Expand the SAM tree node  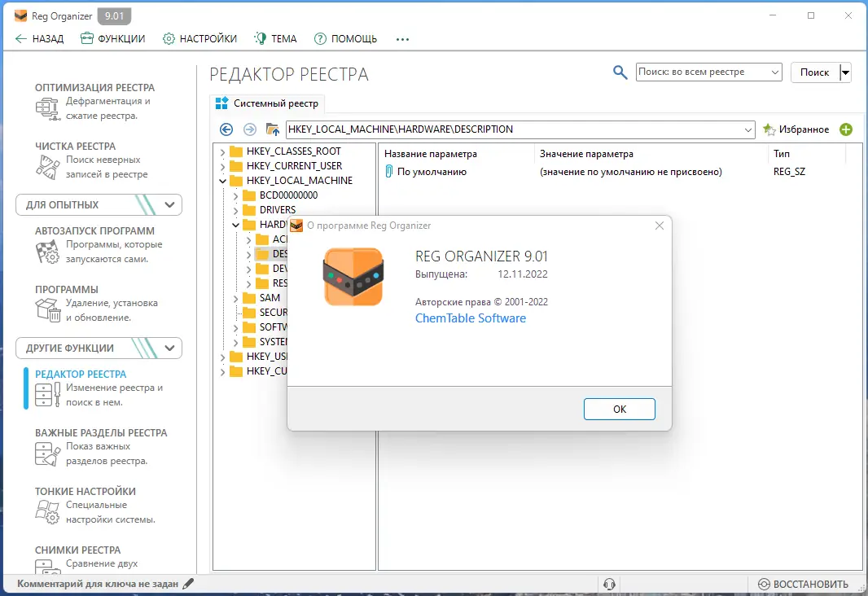coord(235,298)
